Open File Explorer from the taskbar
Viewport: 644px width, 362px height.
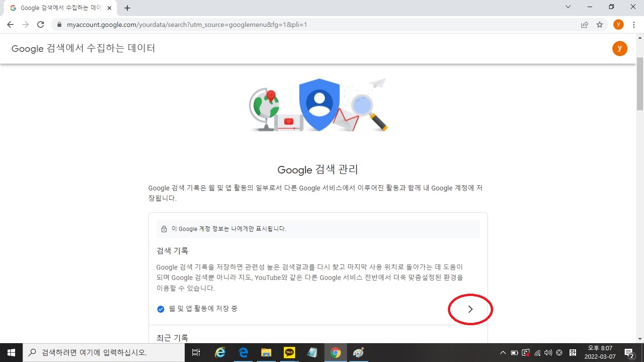(266, 353)
